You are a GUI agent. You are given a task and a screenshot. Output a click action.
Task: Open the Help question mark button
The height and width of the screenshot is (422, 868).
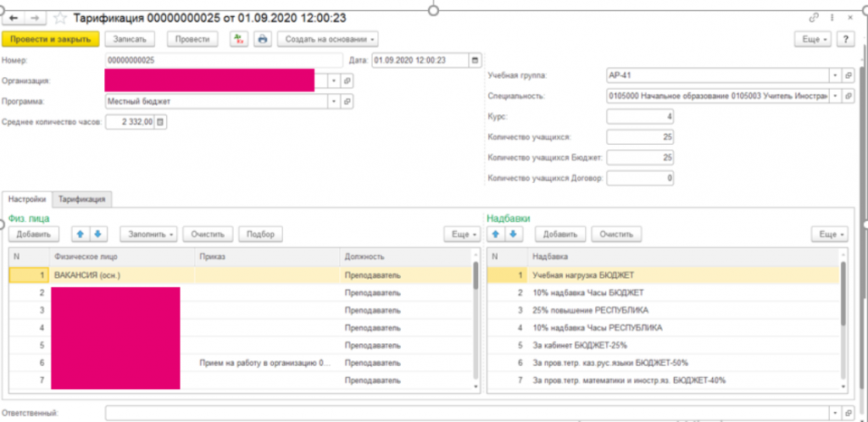point(844,39)
